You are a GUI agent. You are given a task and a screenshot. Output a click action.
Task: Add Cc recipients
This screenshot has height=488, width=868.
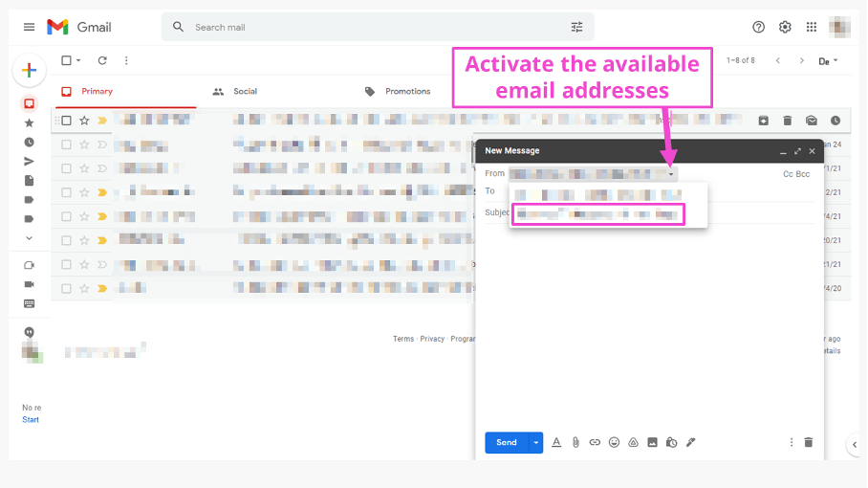coord(788,174)
